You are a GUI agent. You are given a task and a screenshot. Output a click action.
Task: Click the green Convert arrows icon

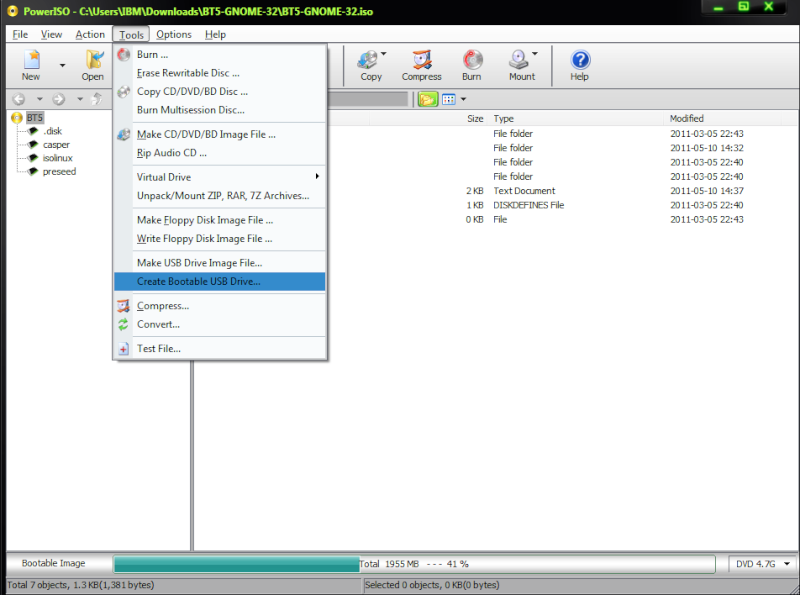pyautogui.click(x=123, y=324)
